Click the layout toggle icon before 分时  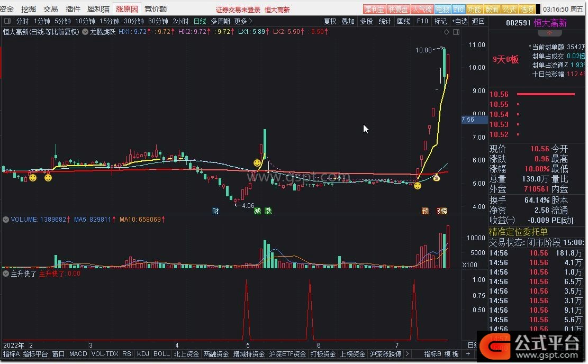pos(7,21)
